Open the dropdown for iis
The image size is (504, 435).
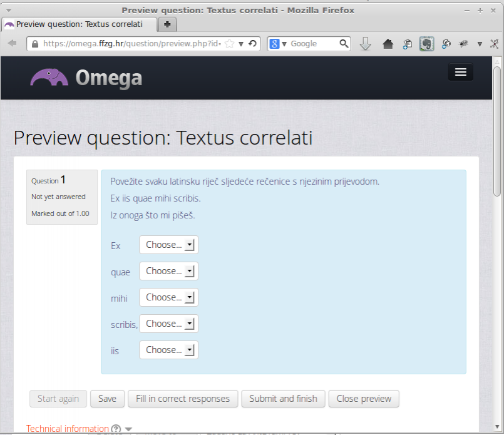169,350
